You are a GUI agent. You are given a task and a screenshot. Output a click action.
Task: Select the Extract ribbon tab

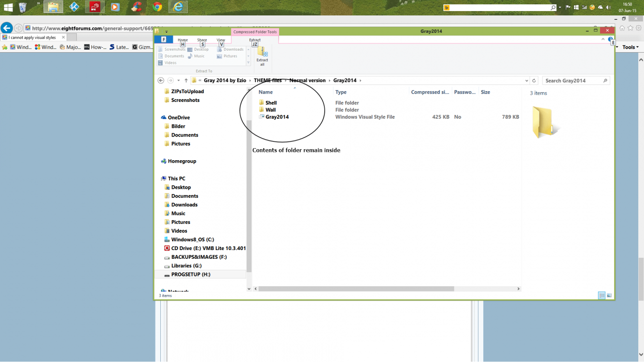click(x=255, y=40)
